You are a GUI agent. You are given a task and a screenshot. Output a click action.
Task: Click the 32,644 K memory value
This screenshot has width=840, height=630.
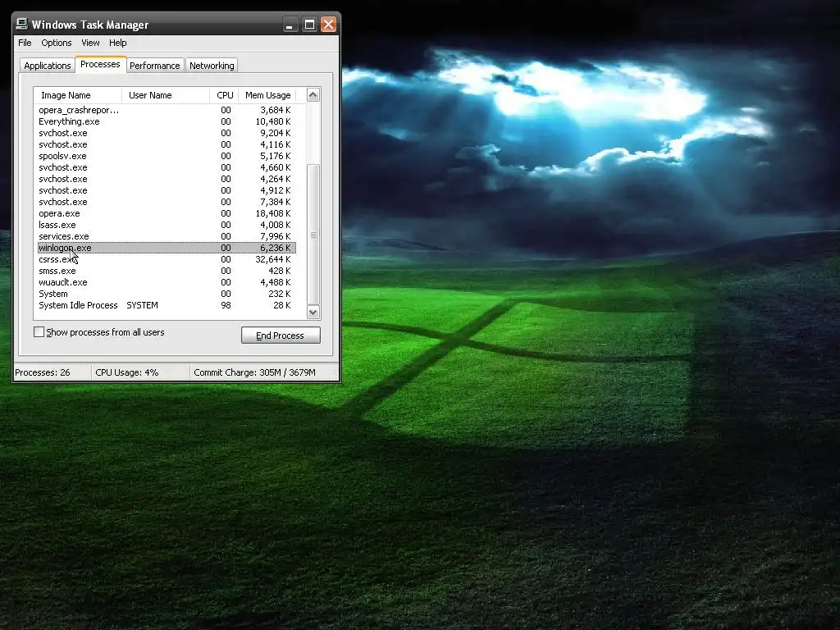tap(272, 259)
